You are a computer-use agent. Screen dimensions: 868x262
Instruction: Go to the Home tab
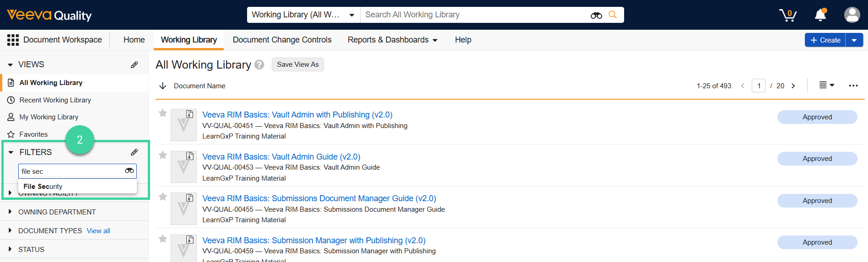click(134, 40)
